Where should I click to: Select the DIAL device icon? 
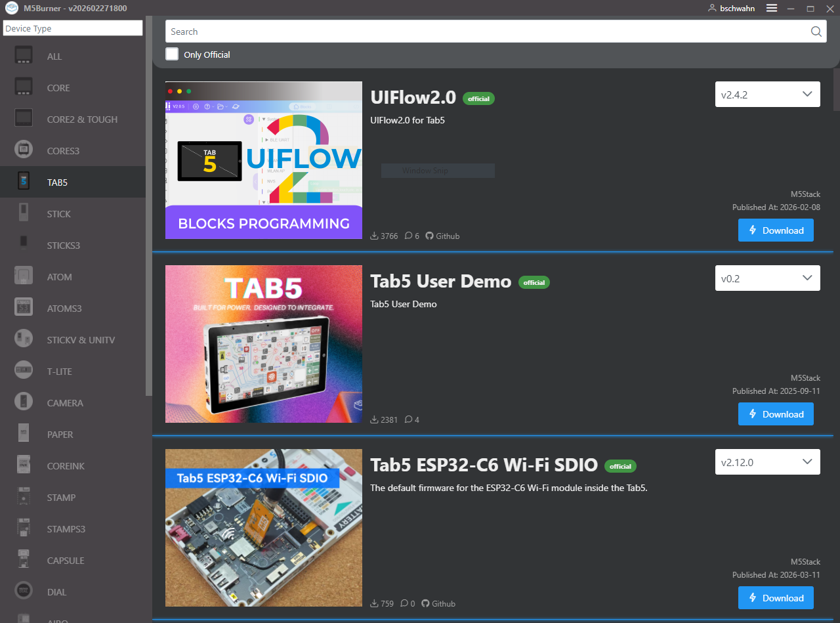pos(24,592)
